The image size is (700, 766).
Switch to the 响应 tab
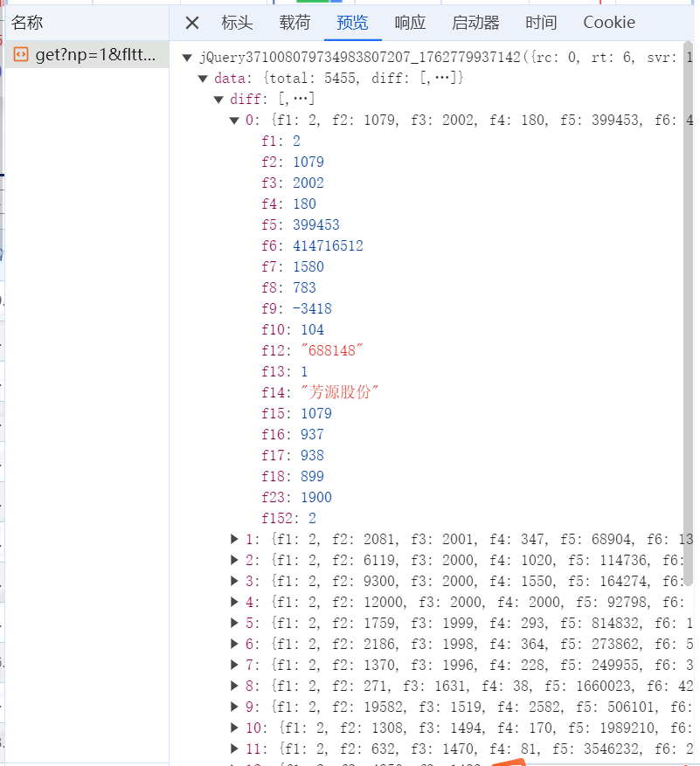click(x=410, y=23)
